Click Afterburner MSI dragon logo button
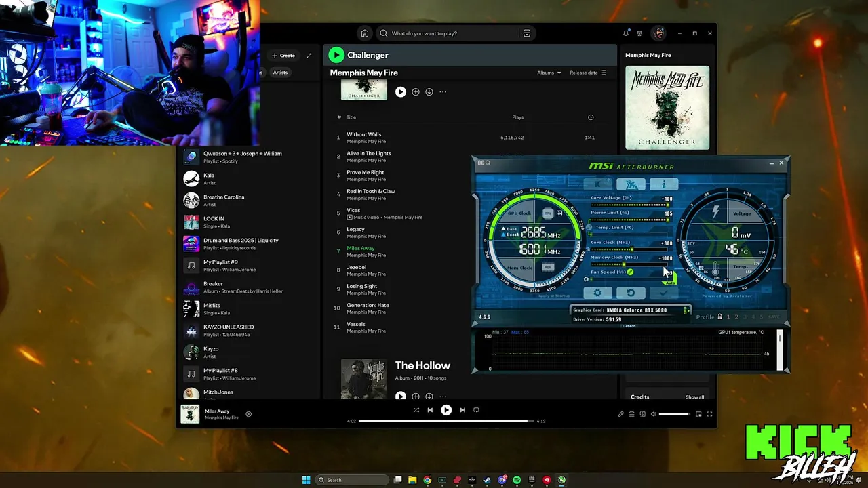Screen dimensions: 868x488 [x=631, y=184]
